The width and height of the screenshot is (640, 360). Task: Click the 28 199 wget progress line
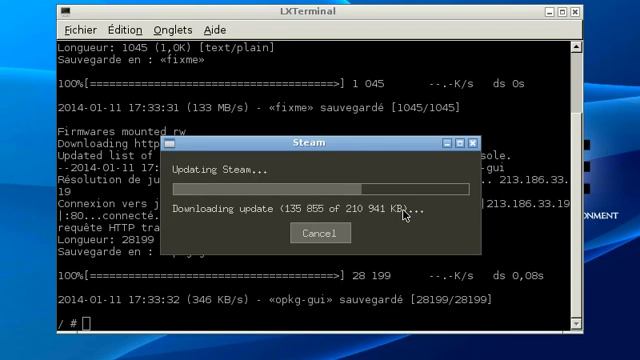point(300,276)
